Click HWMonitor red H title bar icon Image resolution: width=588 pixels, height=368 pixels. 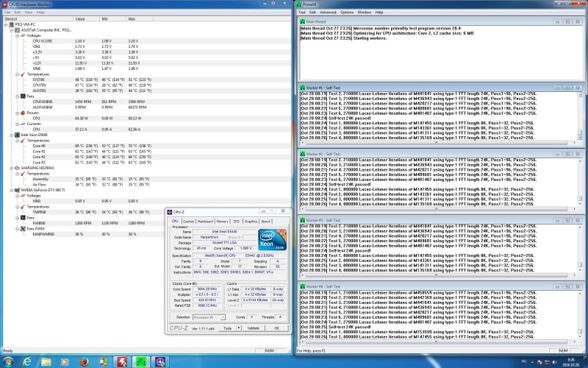pyautogui.click(x=4, y=4)
